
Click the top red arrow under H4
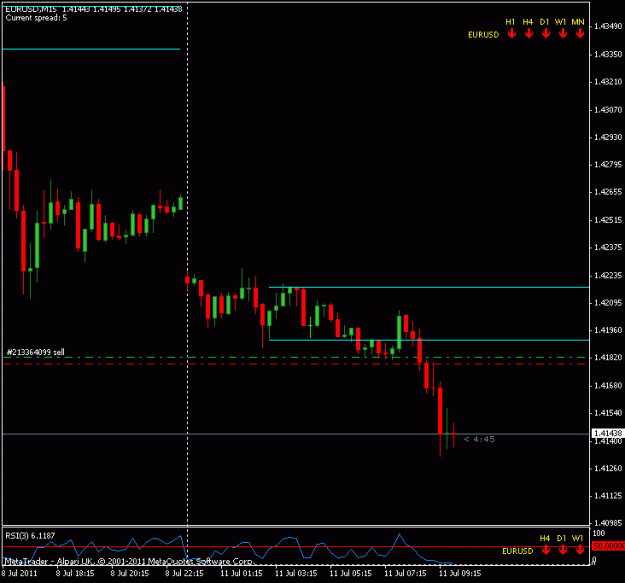pos(529,34)
